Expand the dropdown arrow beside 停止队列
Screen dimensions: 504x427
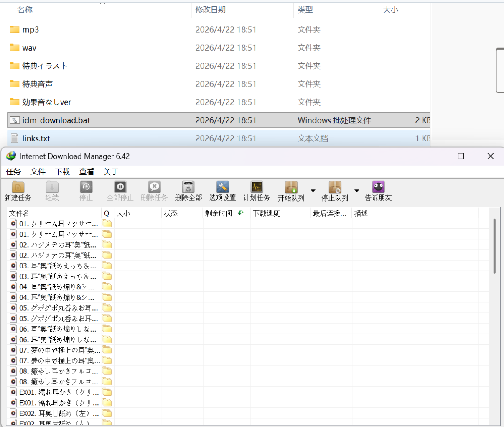(x=357, y=191)
